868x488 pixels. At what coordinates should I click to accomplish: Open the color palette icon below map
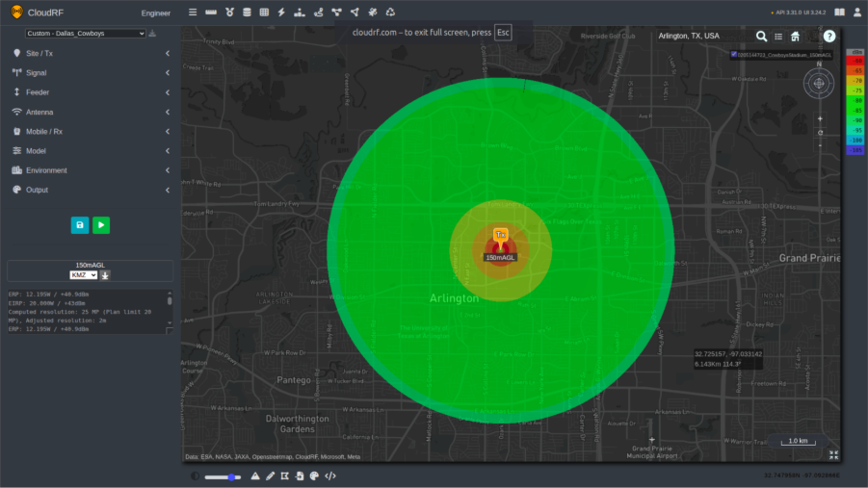[314, 475]
